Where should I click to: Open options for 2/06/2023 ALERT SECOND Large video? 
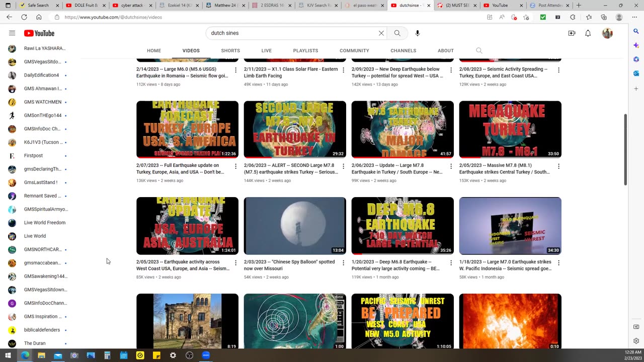point(343,166)
